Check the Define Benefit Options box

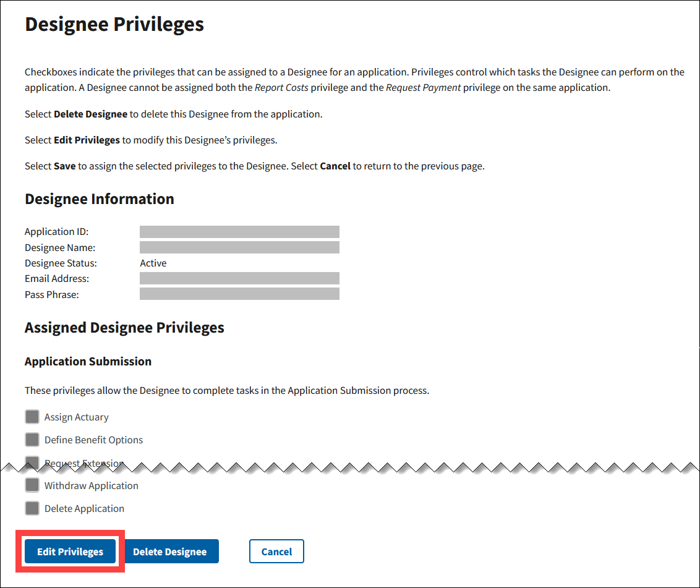tap(32, 440)
